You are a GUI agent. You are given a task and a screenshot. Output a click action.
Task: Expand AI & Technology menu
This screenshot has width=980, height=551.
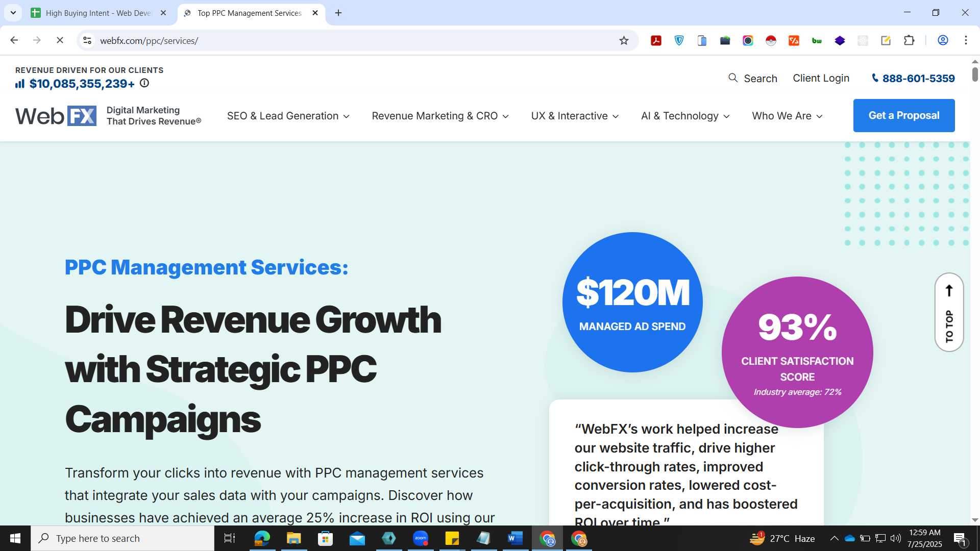[685, 116]
